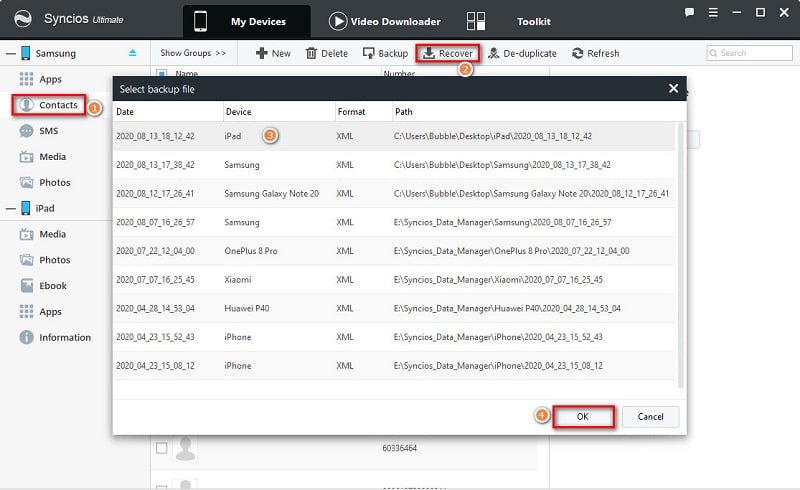
Task: Select Media under iPad
Action: [x=43, y=234]
